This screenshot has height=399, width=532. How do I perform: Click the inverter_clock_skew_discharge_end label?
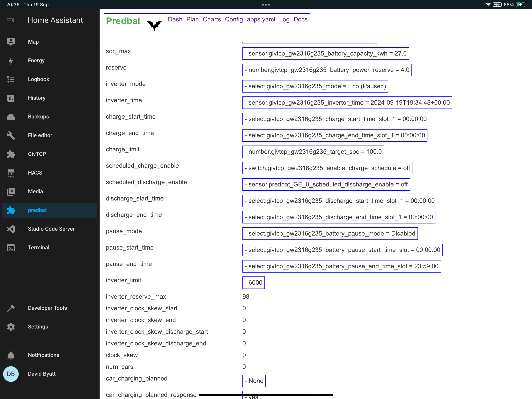[156, 343]
